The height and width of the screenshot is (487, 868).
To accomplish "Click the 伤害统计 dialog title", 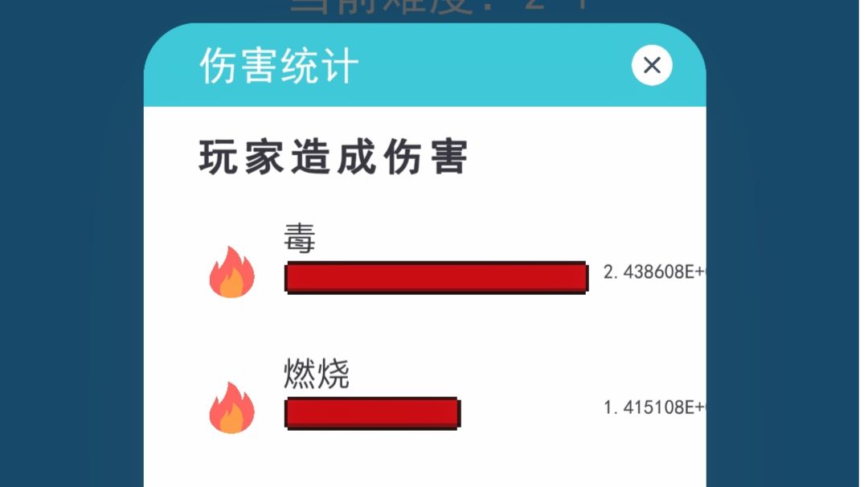I will [279, 66].
